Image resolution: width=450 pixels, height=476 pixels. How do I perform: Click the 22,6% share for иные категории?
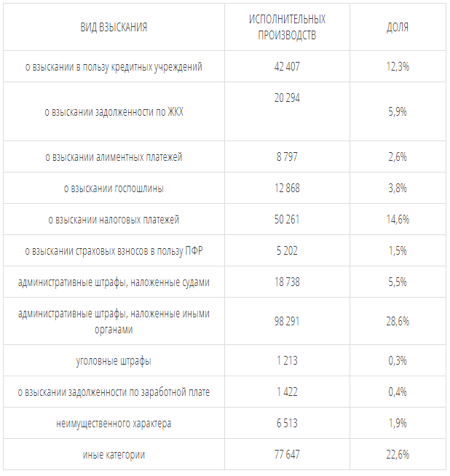click(x=398, y=454)
